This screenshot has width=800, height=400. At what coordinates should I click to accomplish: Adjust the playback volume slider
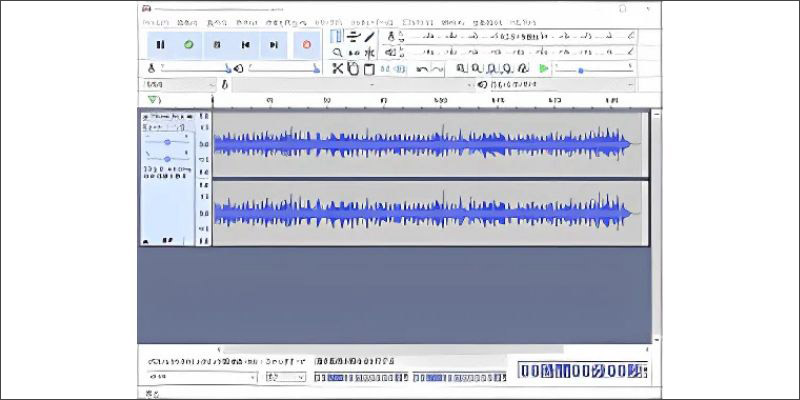coord(283,68)
